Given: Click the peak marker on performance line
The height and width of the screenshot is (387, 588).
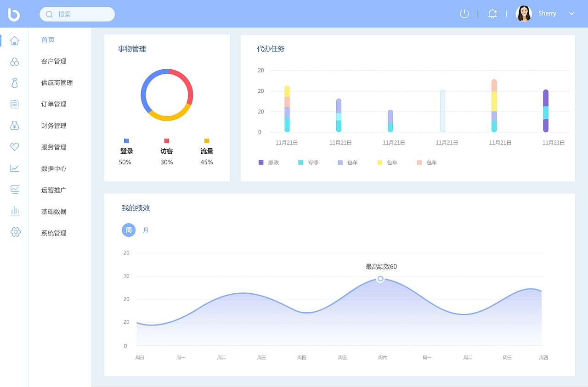Looking at the screenshot, I should point(380,279).
